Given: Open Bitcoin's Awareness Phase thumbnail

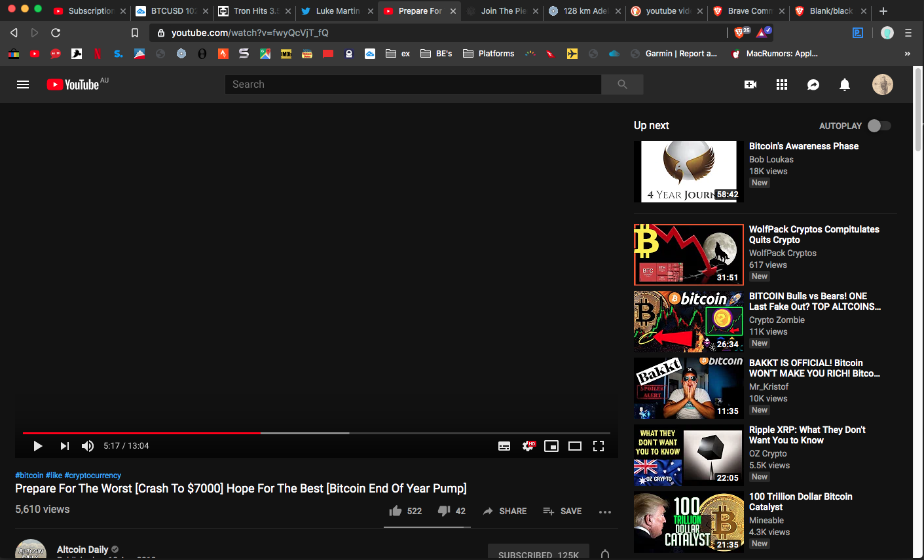Looking at the screenshot, I should pos(689,172).
